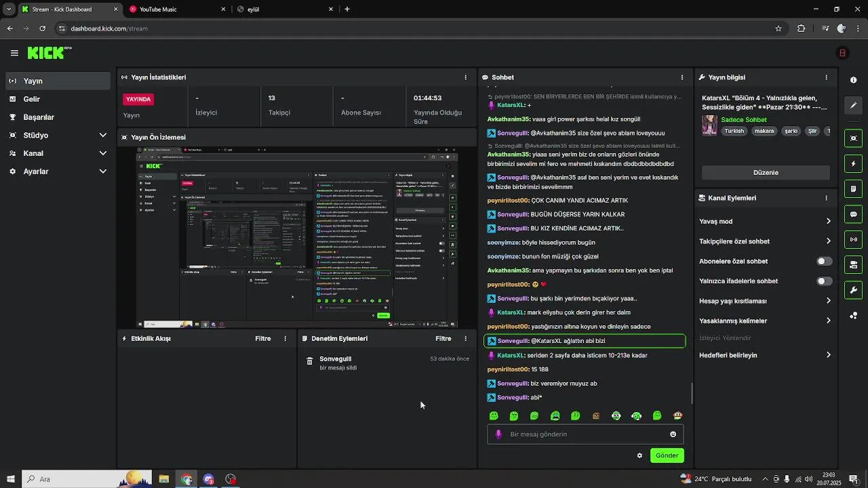868x488 pixels.
Task: Click the Sadece Sohbet category link
Action: (744, 119)
